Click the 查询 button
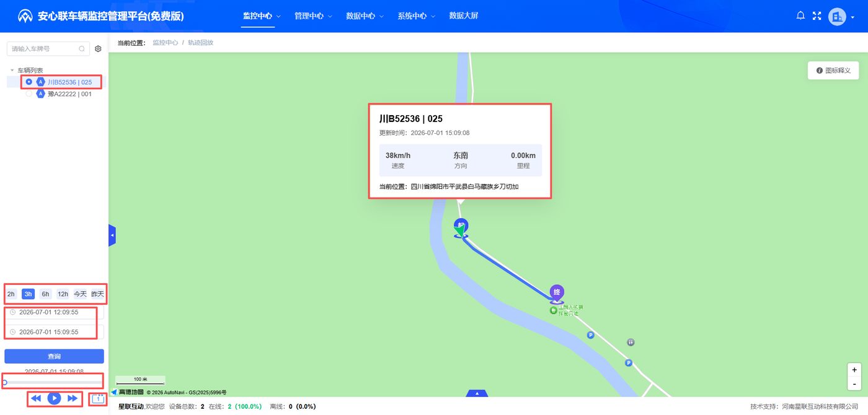 pos(54,356)
